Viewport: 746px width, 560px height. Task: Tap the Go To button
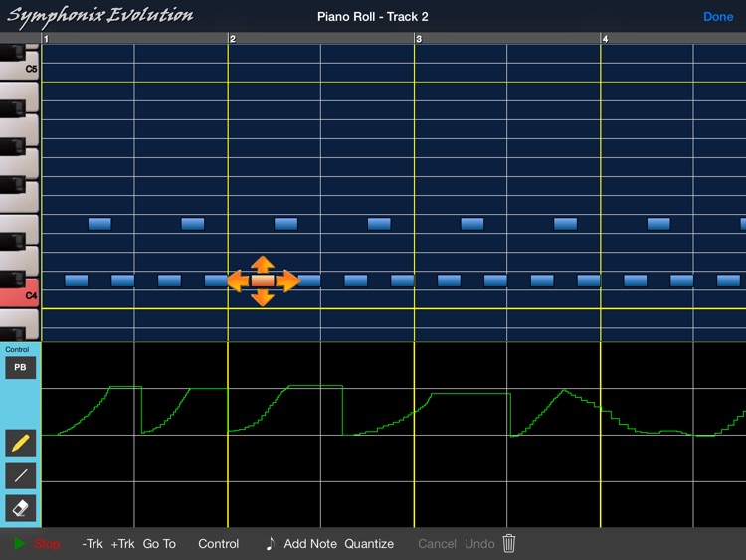coord(159,543)
